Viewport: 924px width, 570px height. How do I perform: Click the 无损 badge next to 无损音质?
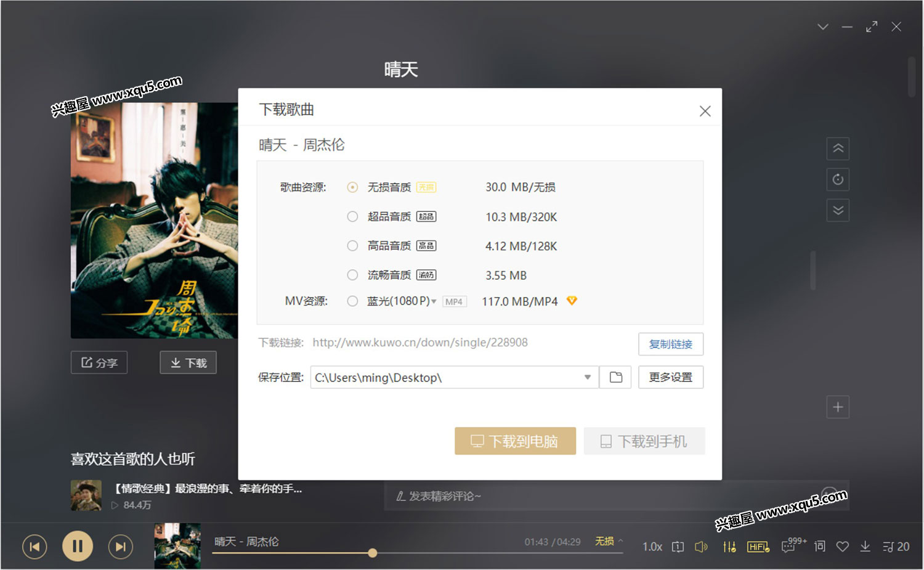click(426, 187)
